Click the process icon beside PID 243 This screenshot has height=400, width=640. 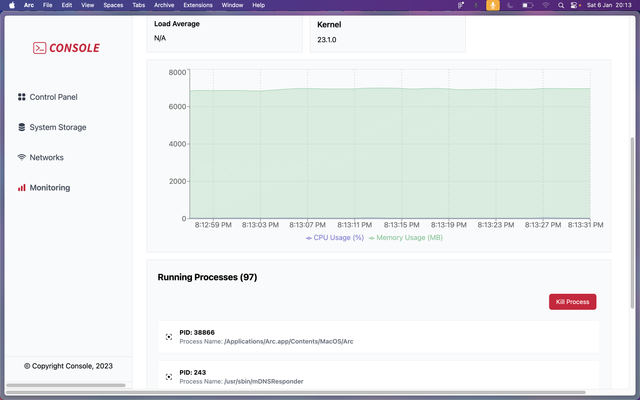pos(169,377)
